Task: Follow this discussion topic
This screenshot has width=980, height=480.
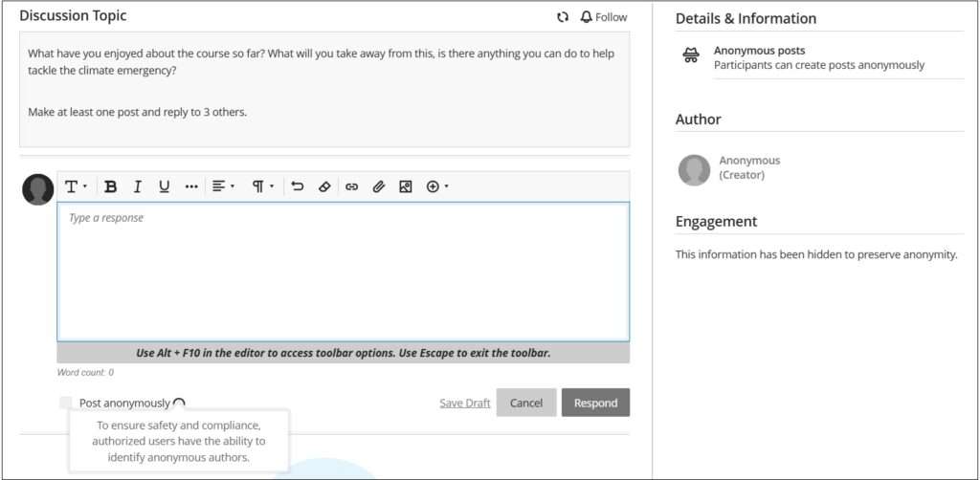Action: point(604,17)
